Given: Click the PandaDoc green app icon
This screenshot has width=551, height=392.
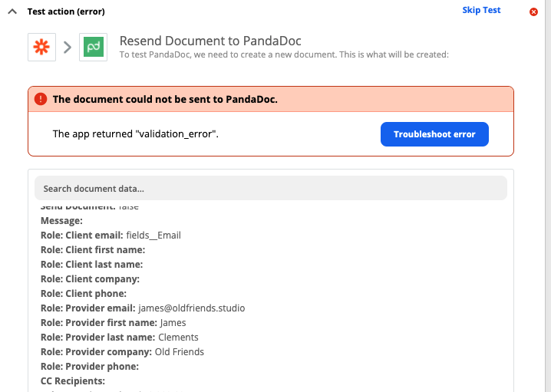Looking at the screenshot, I should coord(93,47).
